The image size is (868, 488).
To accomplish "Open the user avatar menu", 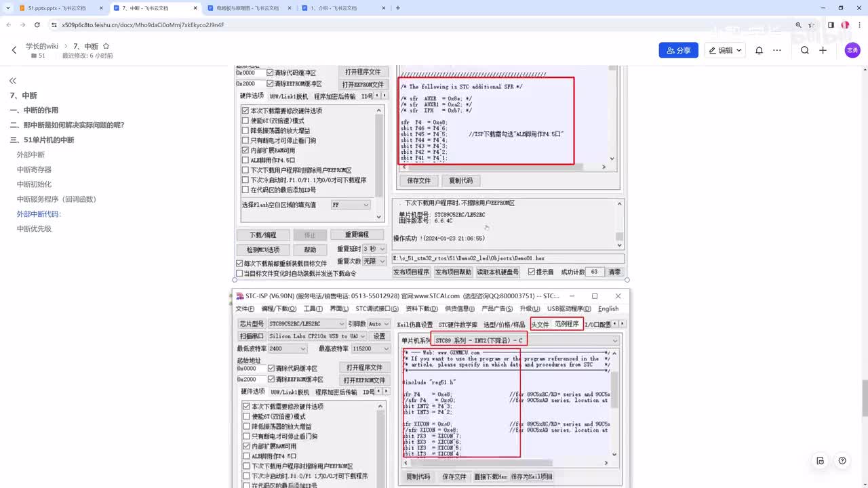I will (x=852, y=50).
